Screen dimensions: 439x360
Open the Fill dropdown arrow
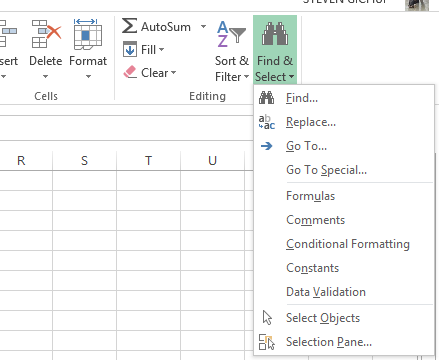coord(162,50)
